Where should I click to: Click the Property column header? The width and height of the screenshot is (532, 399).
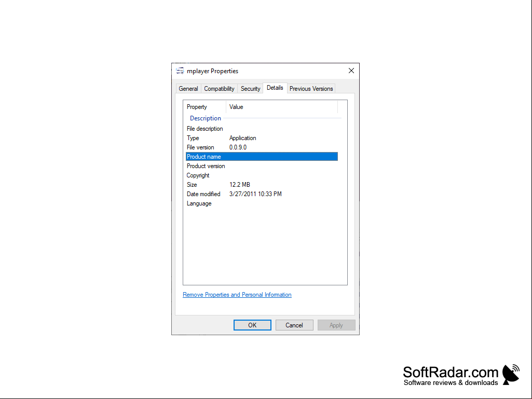(x=204, y=107)
